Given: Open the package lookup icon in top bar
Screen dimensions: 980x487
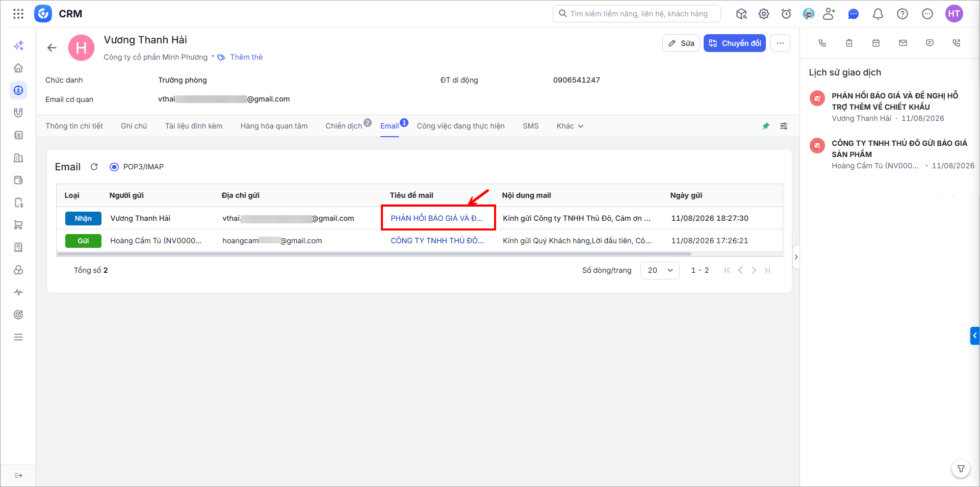Looking at the screenshot, I should click(741, 14).
